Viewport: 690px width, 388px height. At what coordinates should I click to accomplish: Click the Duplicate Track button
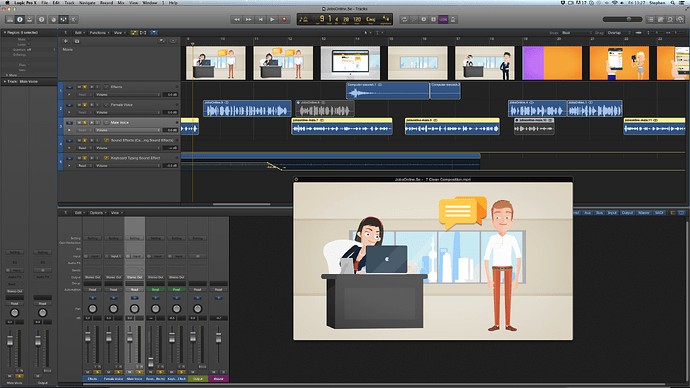(77, 41)
